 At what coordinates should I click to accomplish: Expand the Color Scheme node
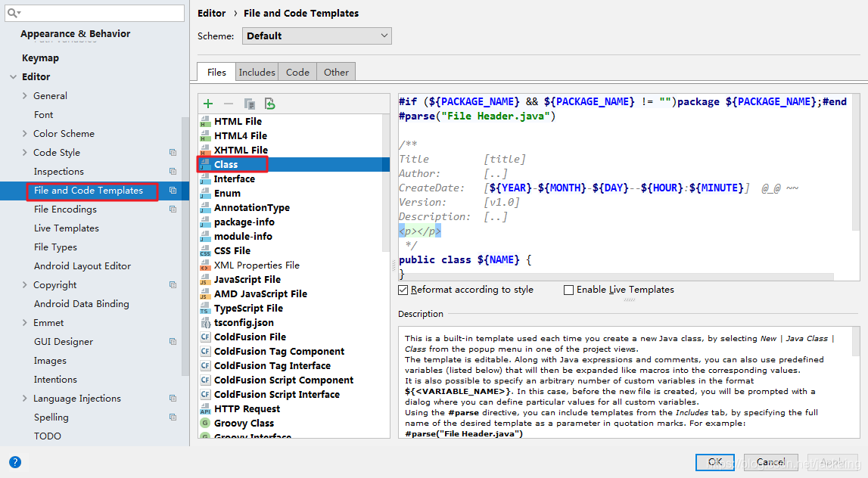(24, 133)
